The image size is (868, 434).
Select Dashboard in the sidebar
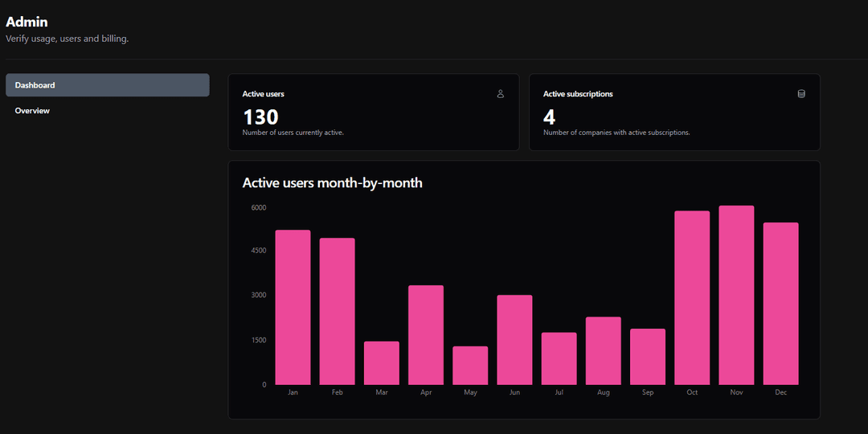[107, 85]
